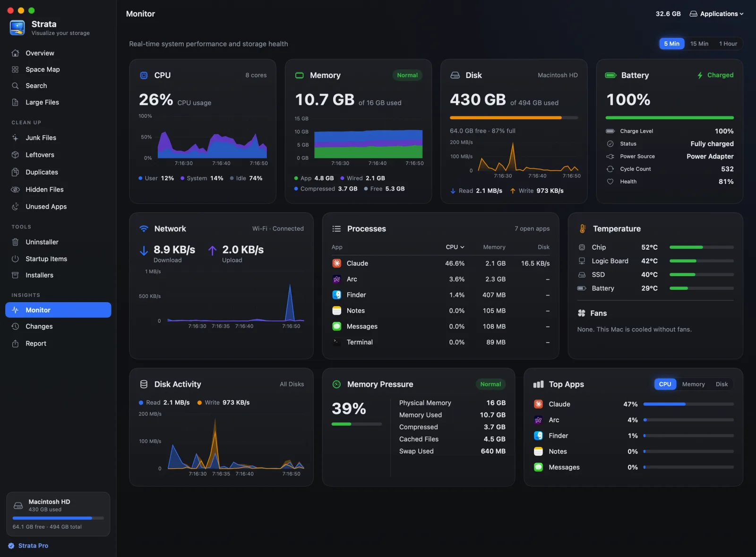Click the Space Map grid icon
The image size is (756, 557).
15,70
